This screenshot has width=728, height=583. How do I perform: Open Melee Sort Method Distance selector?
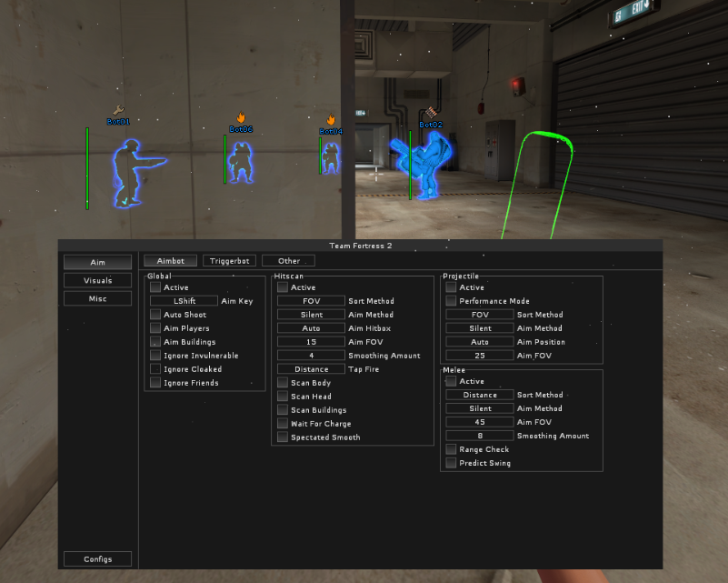tap(480, 395)
